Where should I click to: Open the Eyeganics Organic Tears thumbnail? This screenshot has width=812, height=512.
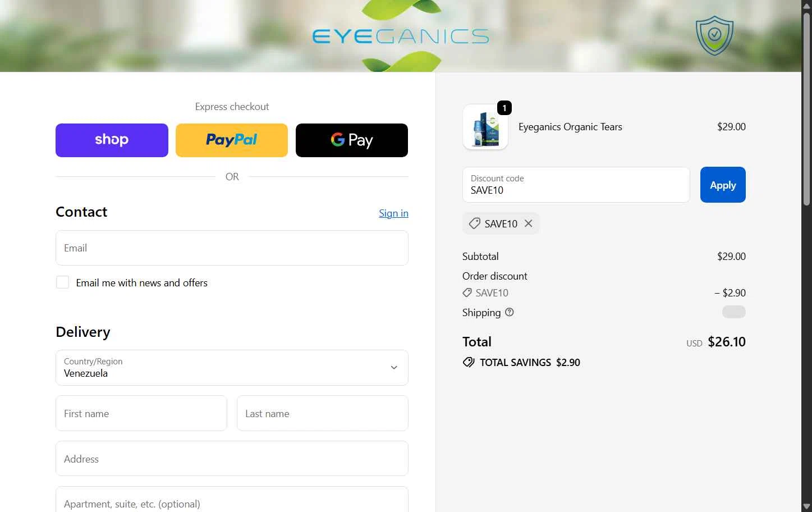[x=485, y=127]
